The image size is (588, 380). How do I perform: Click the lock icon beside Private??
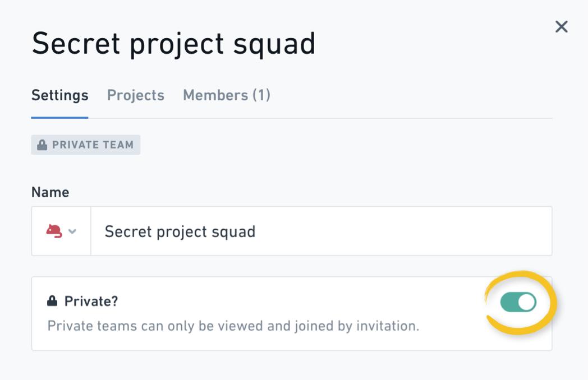tap(52, 300)
